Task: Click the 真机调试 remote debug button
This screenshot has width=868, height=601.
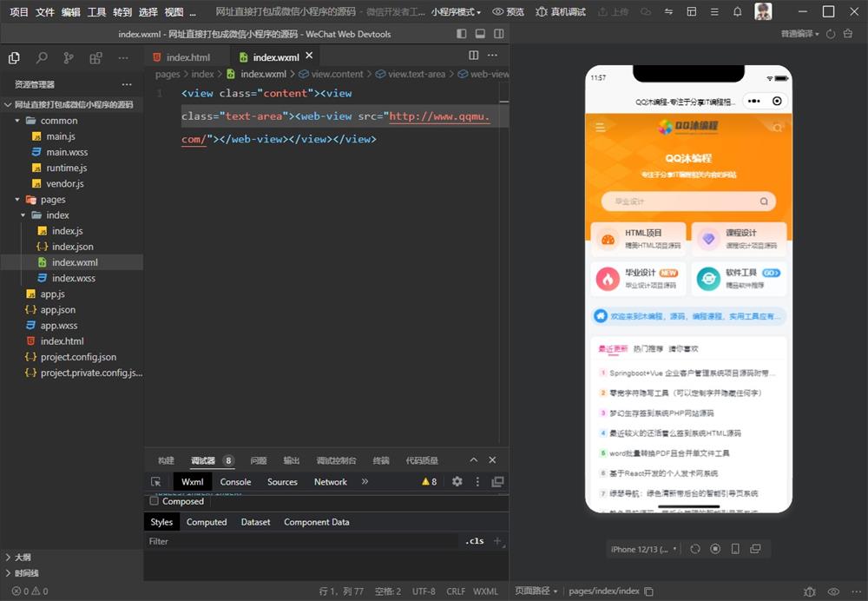Action: coord(560,12)
